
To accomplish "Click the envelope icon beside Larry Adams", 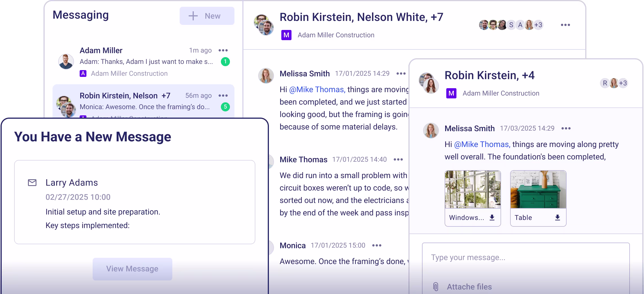I will point(32,183).
